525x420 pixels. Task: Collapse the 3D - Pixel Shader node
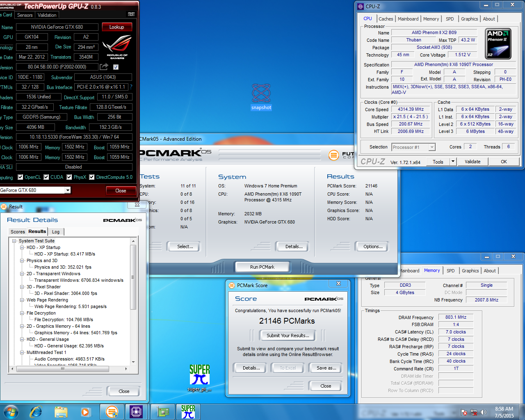point(22,287)
